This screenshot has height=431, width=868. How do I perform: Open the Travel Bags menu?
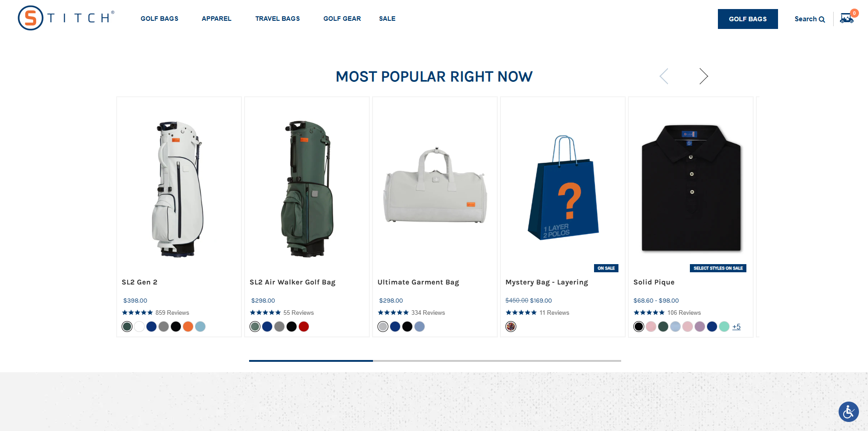[278, 19]
